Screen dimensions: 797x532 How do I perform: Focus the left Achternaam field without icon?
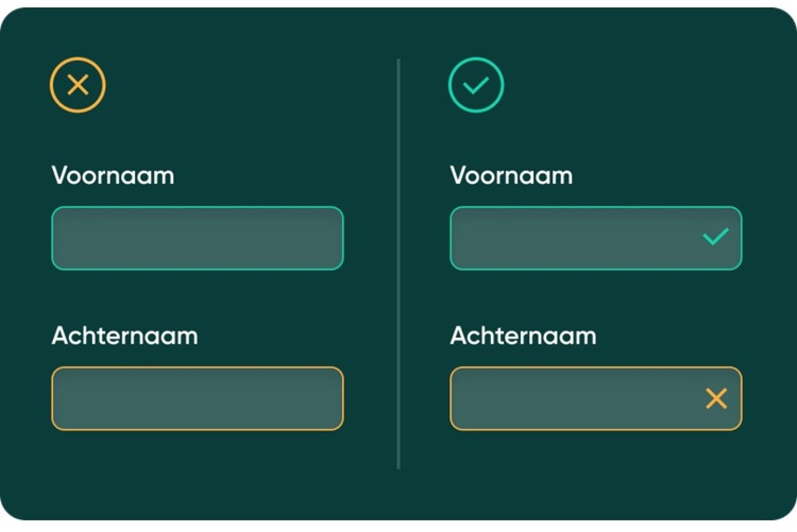coord(197,398)
